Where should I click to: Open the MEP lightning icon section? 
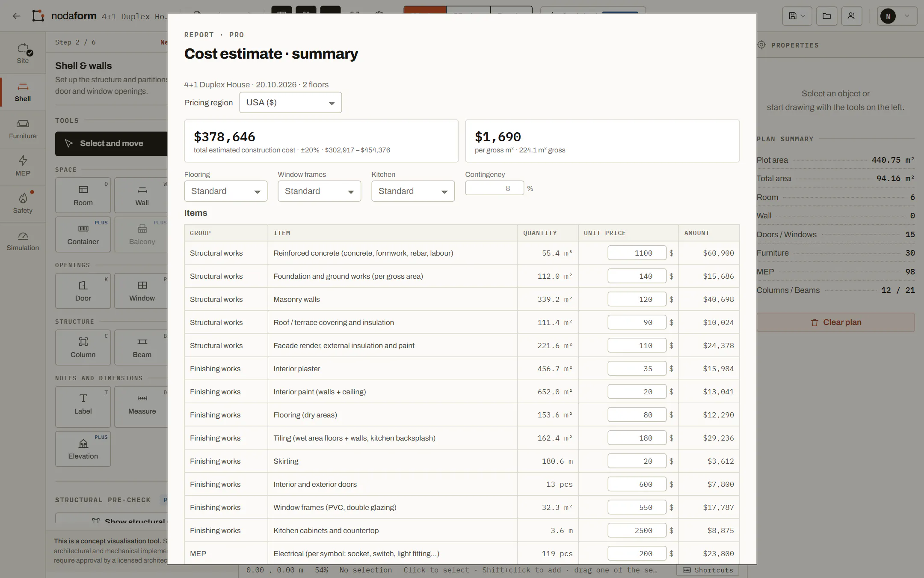[23, 167]
